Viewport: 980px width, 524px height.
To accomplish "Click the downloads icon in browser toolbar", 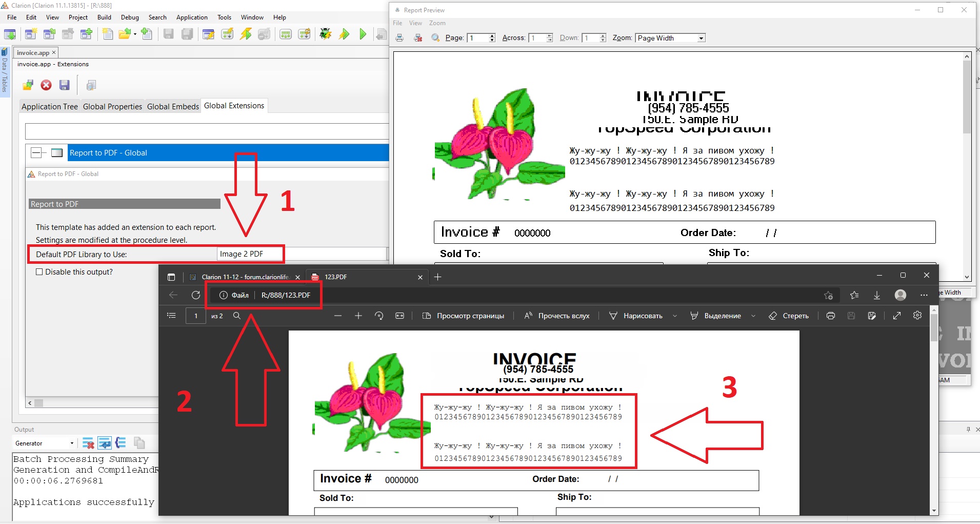I will coord(877,295).
